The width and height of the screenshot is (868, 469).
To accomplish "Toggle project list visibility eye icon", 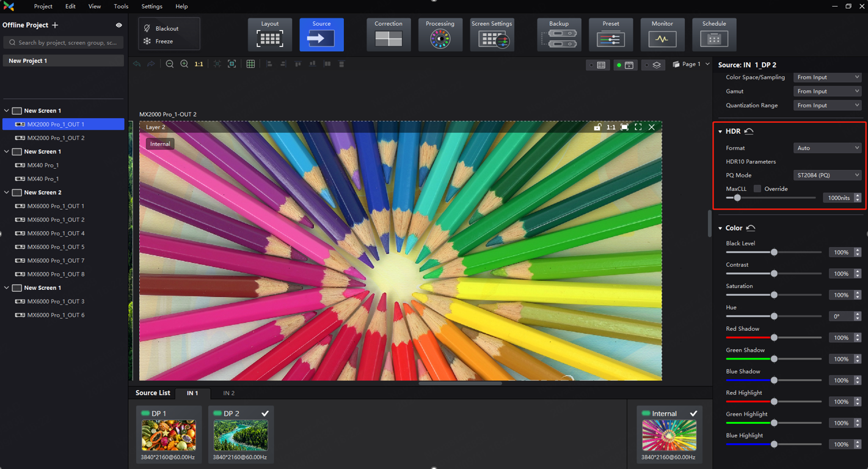I will (x=119, y=25).
